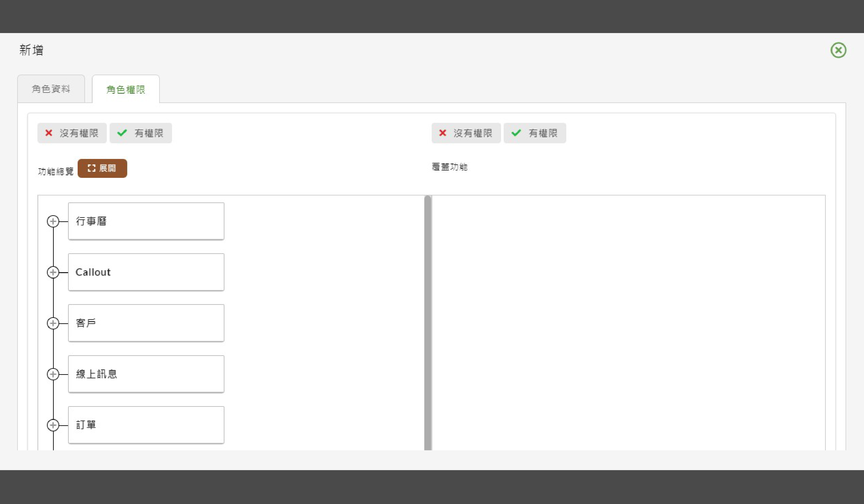Select the 線上訊息 function box
The height and width of the screenshot is (504, 864).
146,374
